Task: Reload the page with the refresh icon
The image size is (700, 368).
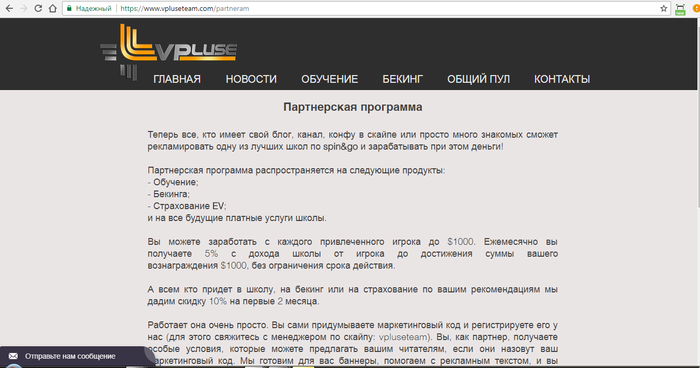Action: point(38,8)
